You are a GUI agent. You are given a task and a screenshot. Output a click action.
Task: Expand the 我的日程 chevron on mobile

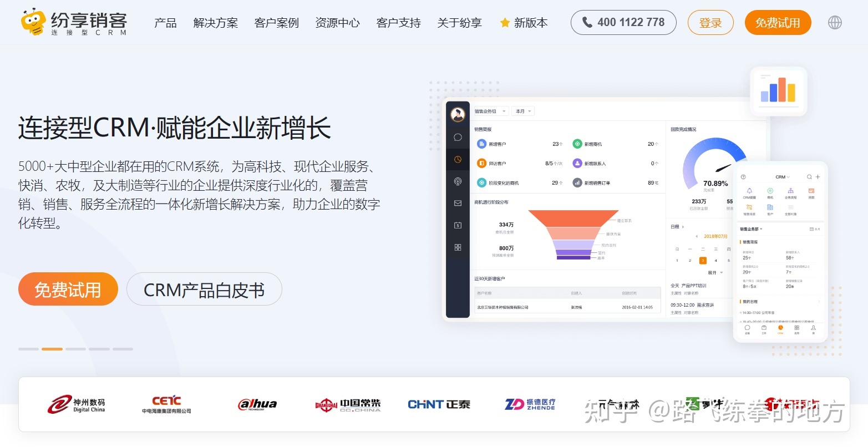819,302
